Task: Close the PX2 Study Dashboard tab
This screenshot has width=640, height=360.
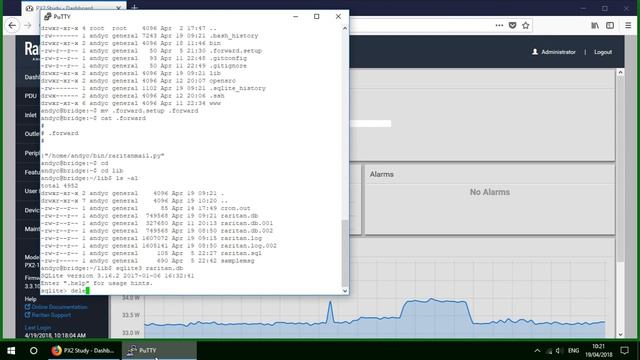Action: click(118, 8)
